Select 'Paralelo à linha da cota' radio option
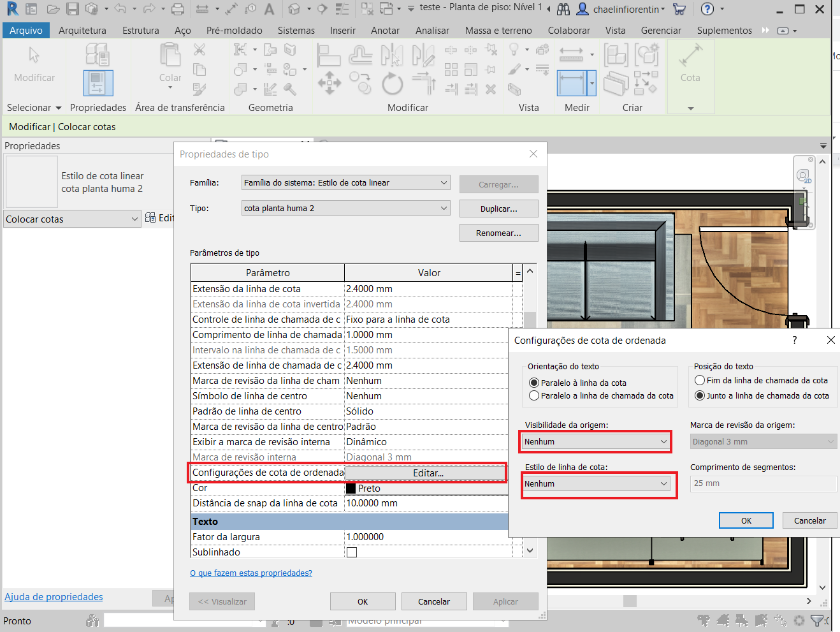Screen dimensions: 840x632 click(x=534, y=383)
